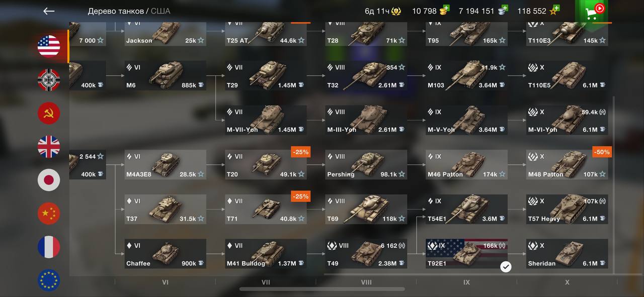Open the USSR nation tank tree
The height and width of the screenshot is (297, 644).
tap(49, 113)
